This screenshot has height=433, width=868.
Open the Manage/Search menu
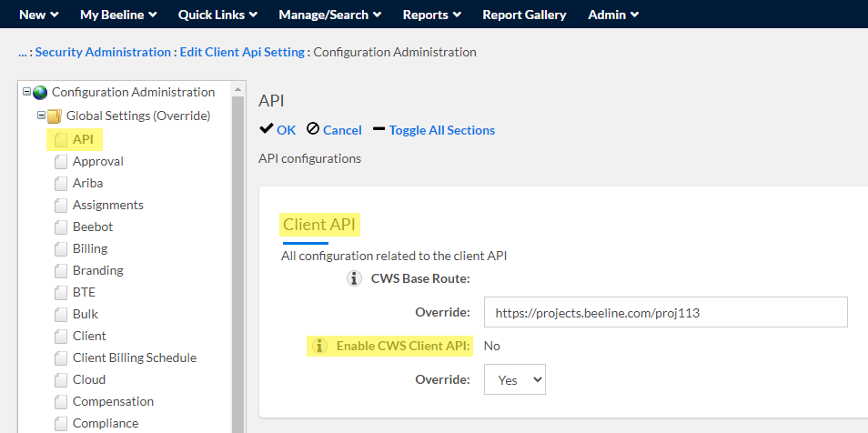(x=329, y=15)
